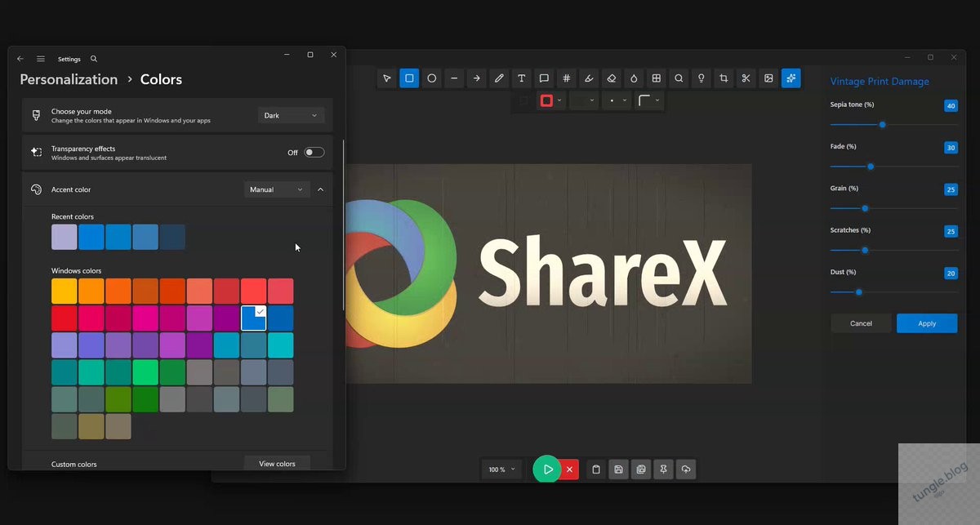Select the checked blue accent swatch
The height and width of the screenshot is (525, 980).
[x=254, y=318]
